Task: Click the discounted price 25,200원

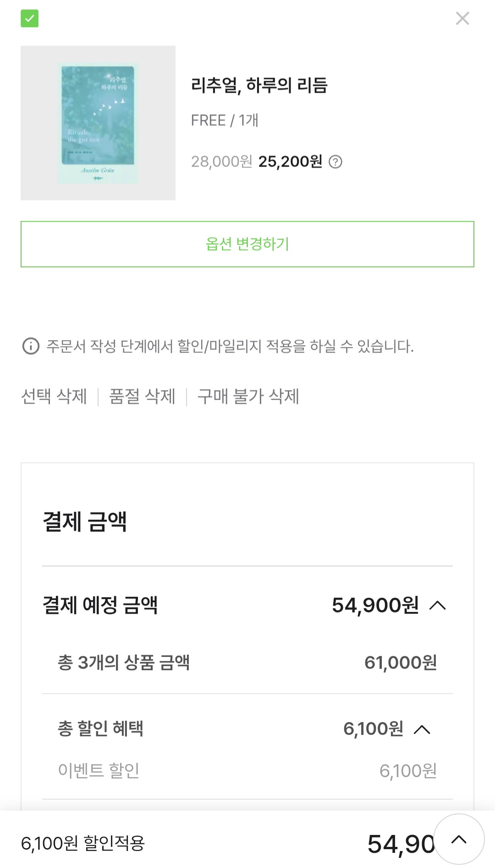Action: coord(290,161)
